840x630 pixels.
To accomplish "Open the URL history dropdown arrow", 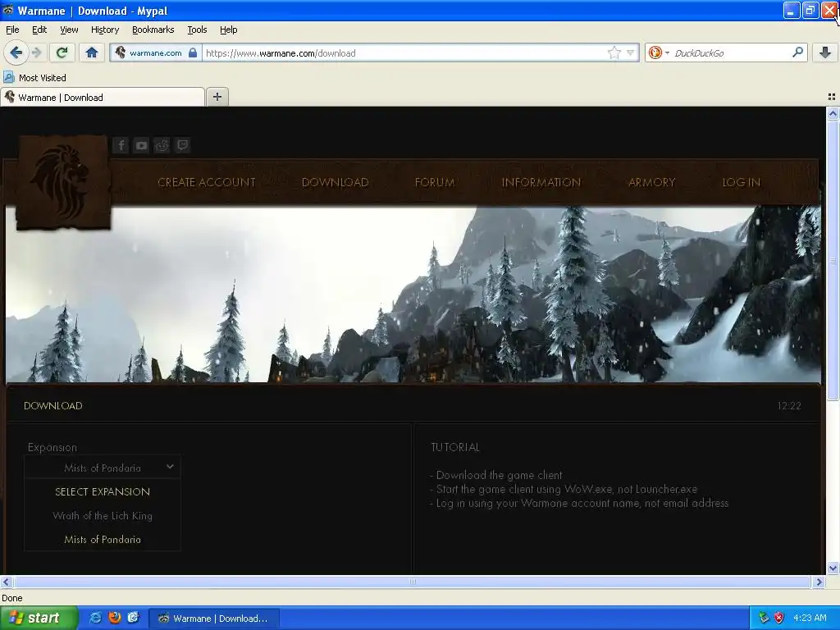I will [x=631, y=52].
